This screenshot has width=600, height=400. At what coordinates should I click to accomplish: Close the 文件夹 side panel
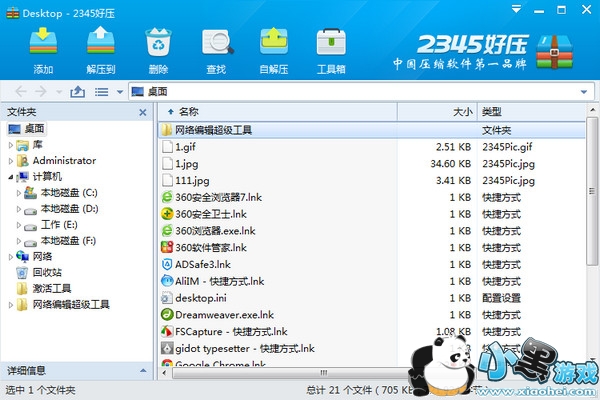pos(143,112)
